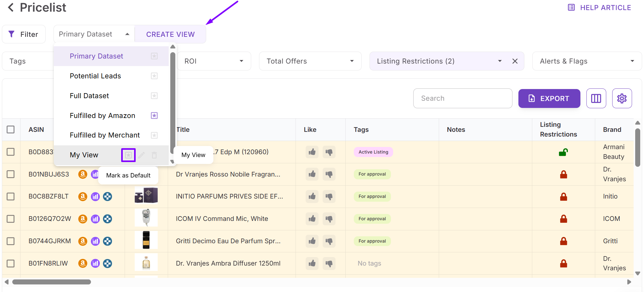Open the Total Offers dropdown

tap(310, 61)
